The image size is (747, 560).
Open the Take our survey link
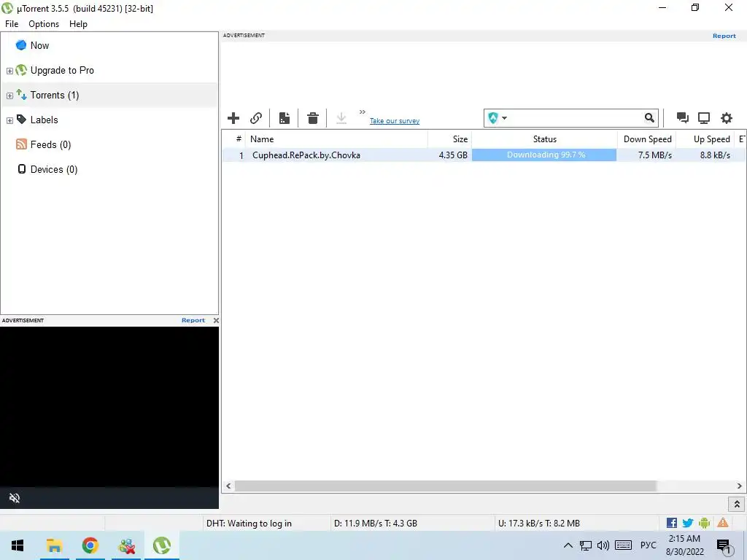point(395,121)
